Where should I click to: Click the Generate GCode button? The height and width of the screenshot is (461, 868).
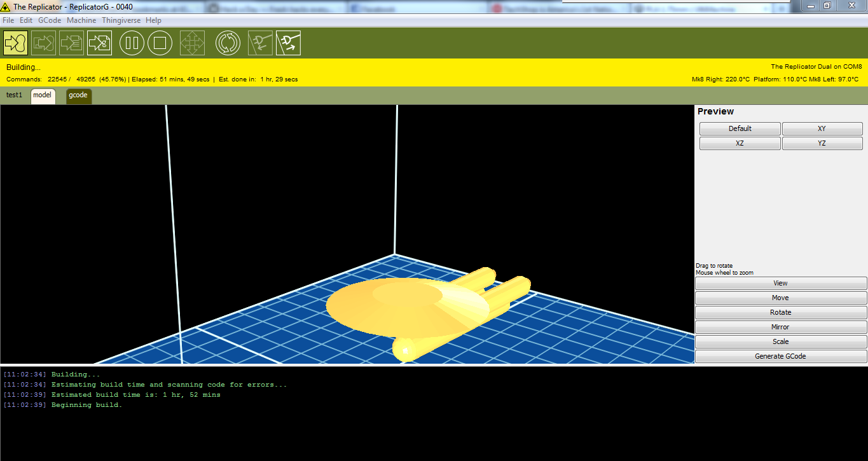(x=781, y=356)
